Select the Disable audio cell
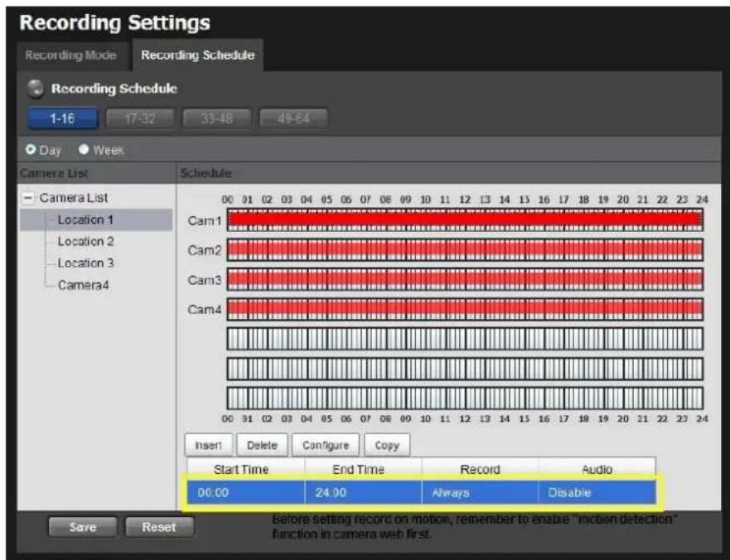730x560 pixels. click(597, 493)
